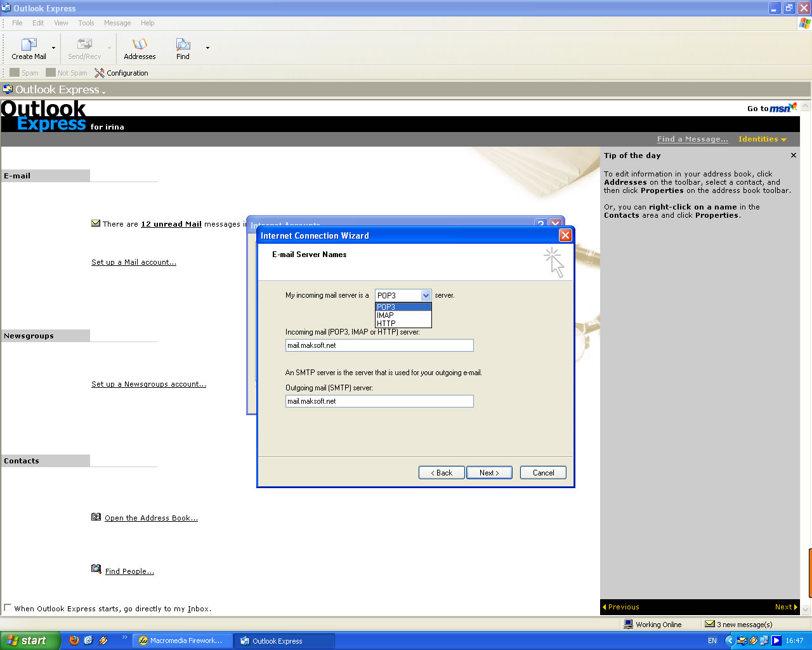This screenshot has width=812, height=650.
Task: Click Set up a Newsgroups account link
Action: [x=148, y=384]
